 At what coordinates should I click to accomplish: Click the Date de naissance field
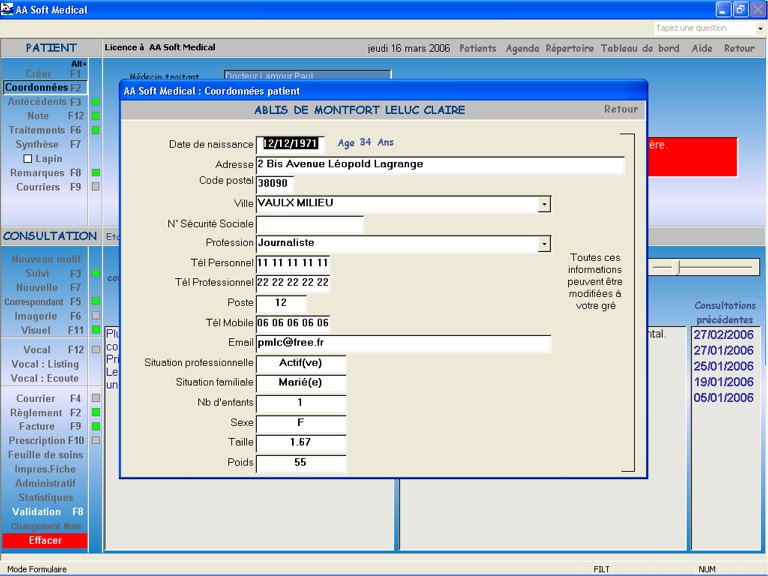point(290,144)
